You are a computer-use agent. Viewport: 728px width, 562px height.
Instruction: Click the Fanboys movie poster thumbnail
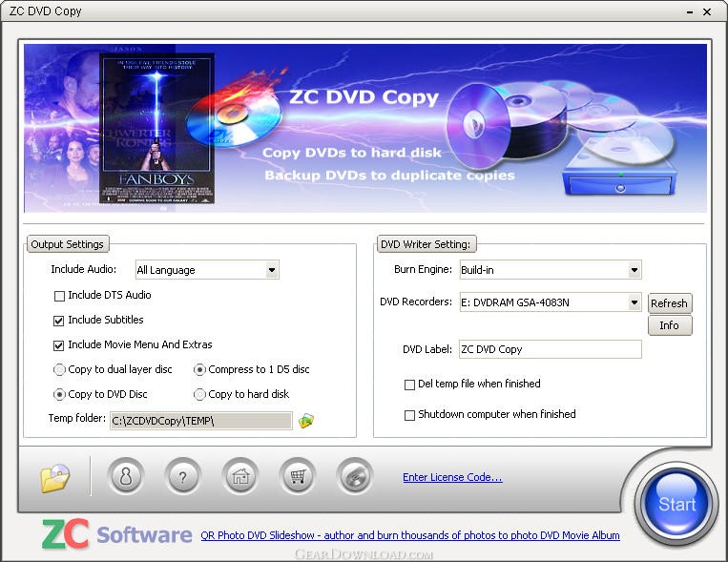[156, 128]
